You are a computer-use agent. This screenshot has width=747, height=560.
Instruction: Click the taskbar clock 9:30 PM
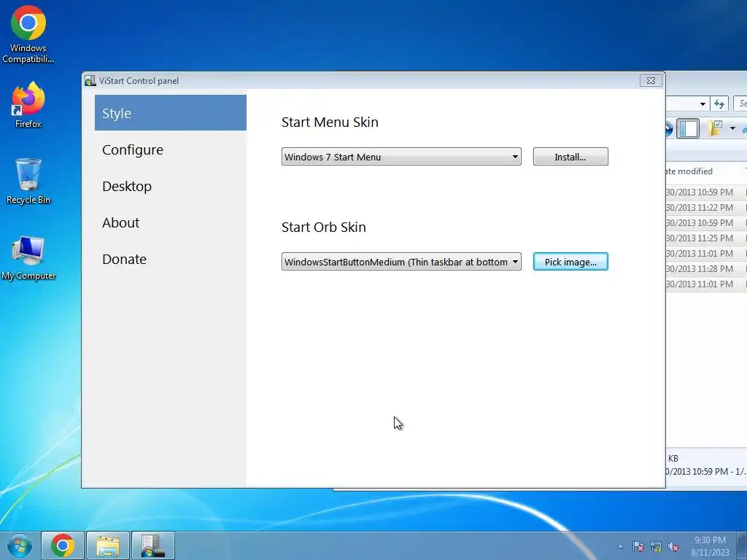pyautogui.click(x=710, y=546)
